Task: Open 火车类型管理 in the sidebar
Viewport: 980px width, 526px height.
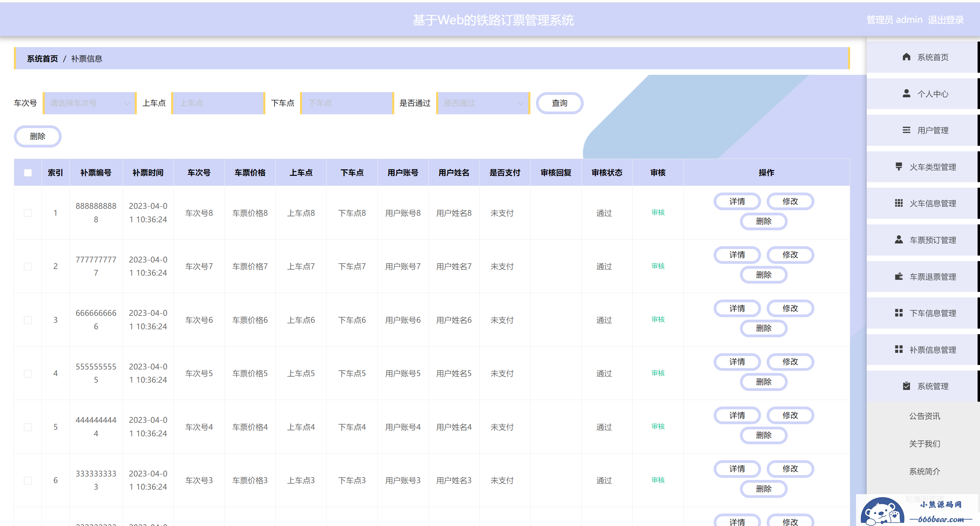Action: click(x=923, y=167)
